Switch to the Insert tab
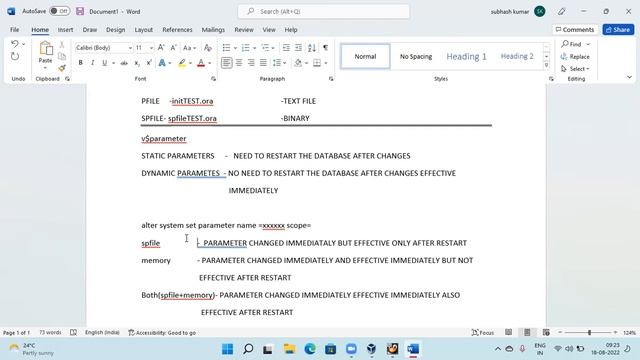The width and height of the screenshot is (640, 360). 65,30
